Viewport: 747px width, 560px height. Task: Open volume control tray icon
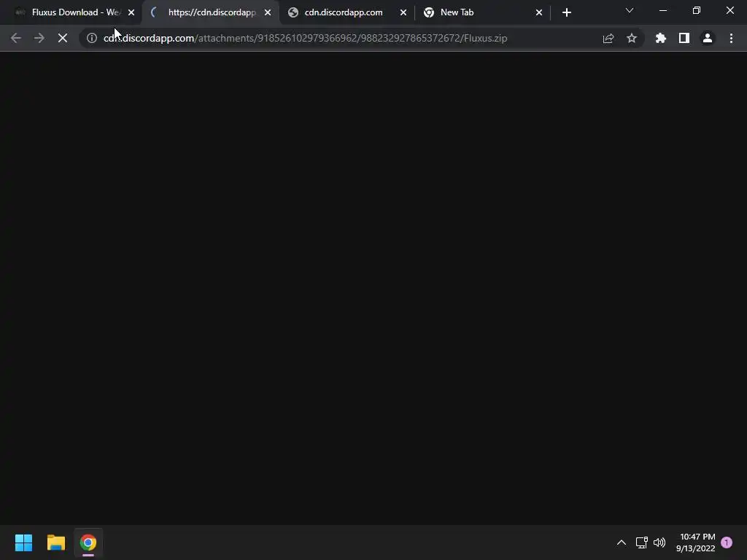coord(659,542)
